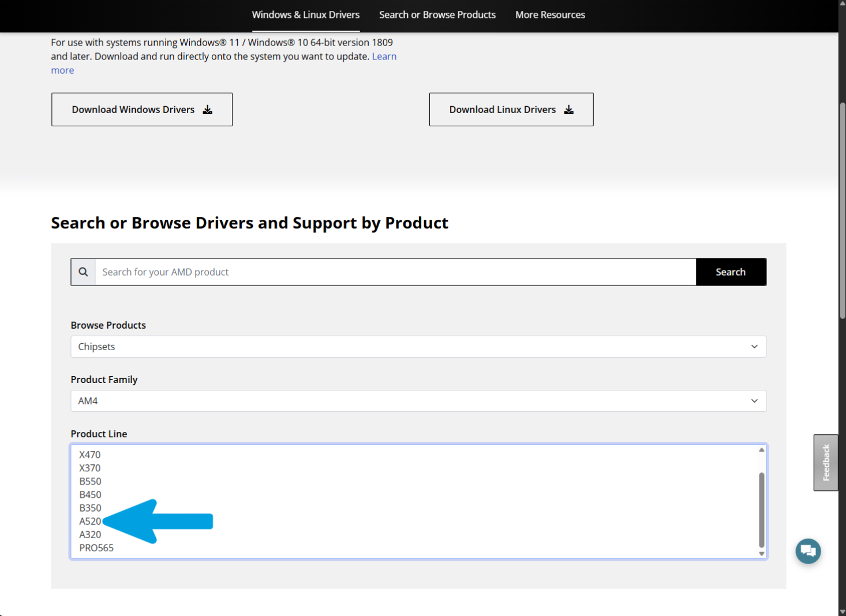Select X370 in the Product Line list
Viewport: 846px width, 616px height.
[89, 468]
